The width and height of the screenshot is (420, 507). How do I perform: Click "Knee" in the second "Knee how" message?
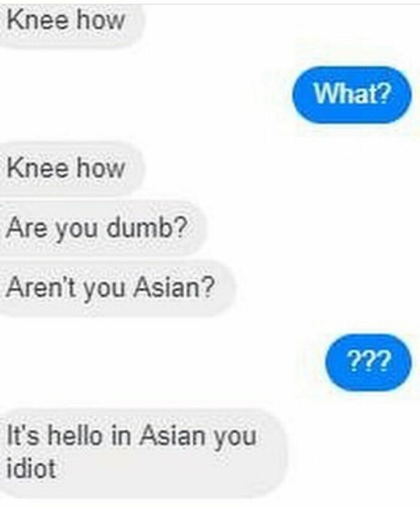(x=37, y=168)
